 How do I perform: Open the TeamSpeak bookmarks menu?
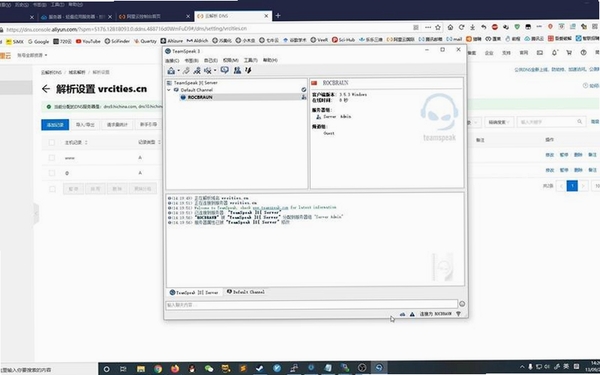[x=191, y=60]
